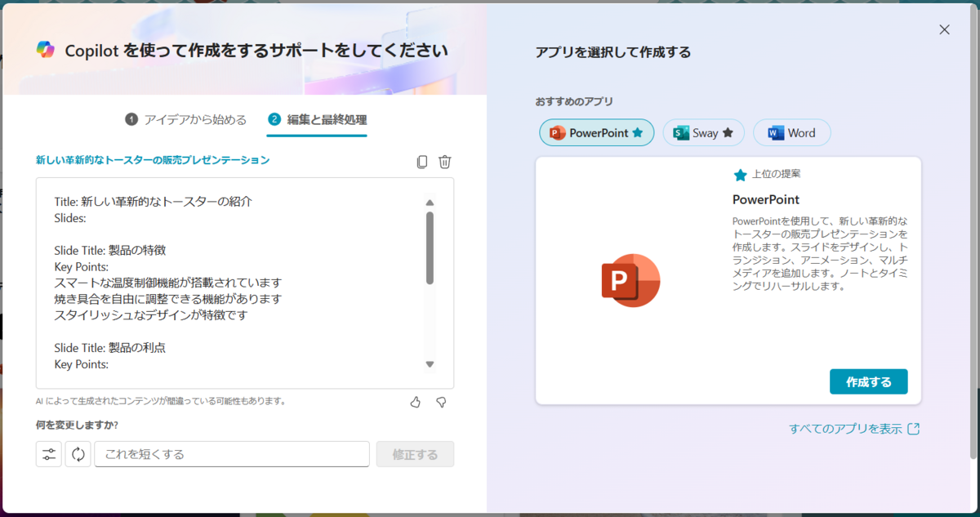Image resolution: width=980 pixels, height=517 pixels.
Task: Switch to 編集と最終処理 step tab
Action: 317,119
